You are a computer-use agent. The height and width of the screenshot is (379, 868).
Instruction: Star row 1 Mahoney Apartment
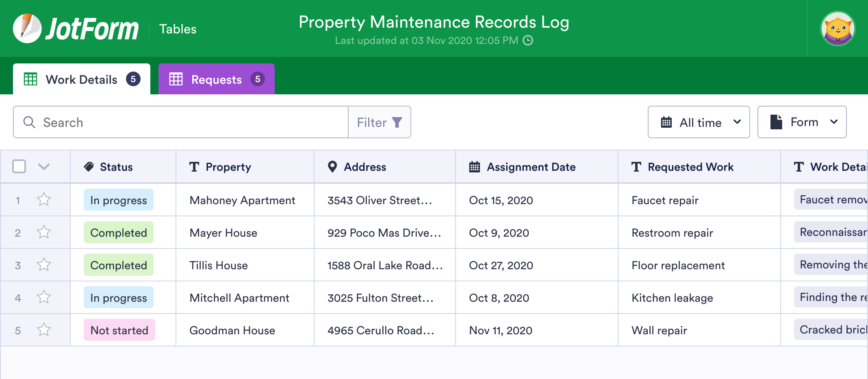pos(43,200)
